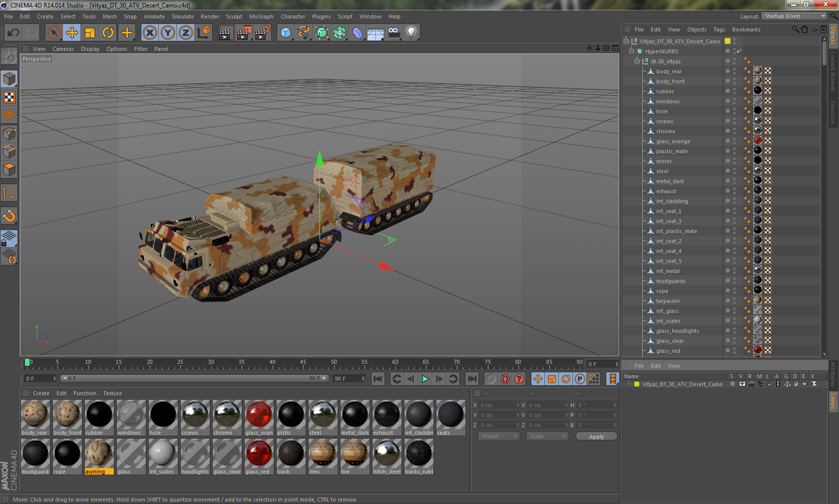This screenshot has height=504, width=839.
Task: Render the active view
Action: coord(226,33)
